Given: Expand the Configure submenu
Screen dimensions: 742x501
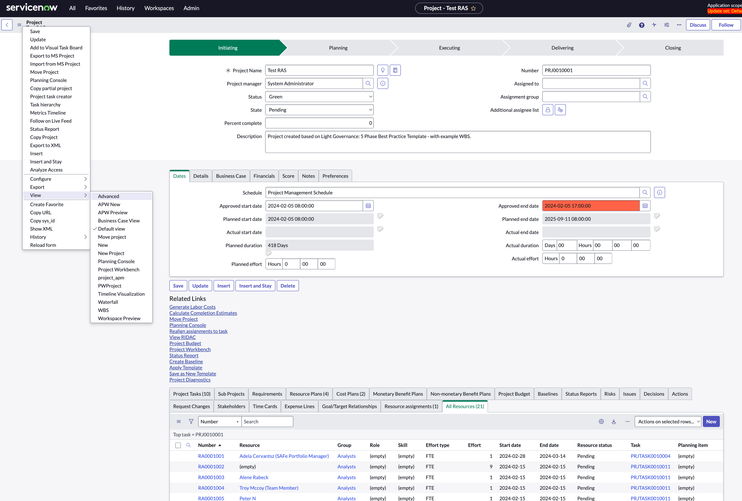Looking at the screenshot, I should pos(57,179).
